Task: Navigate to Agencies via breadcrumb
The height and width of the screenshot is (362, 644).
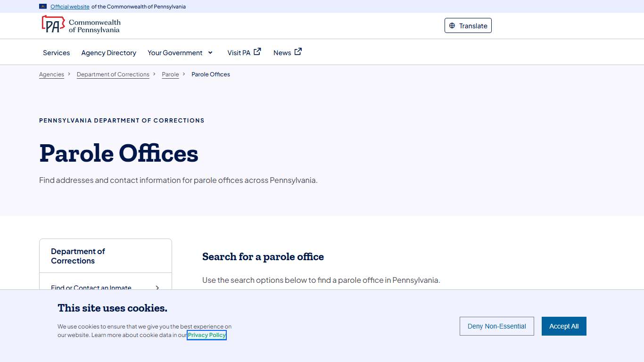Action: click(x=51, y=74)
